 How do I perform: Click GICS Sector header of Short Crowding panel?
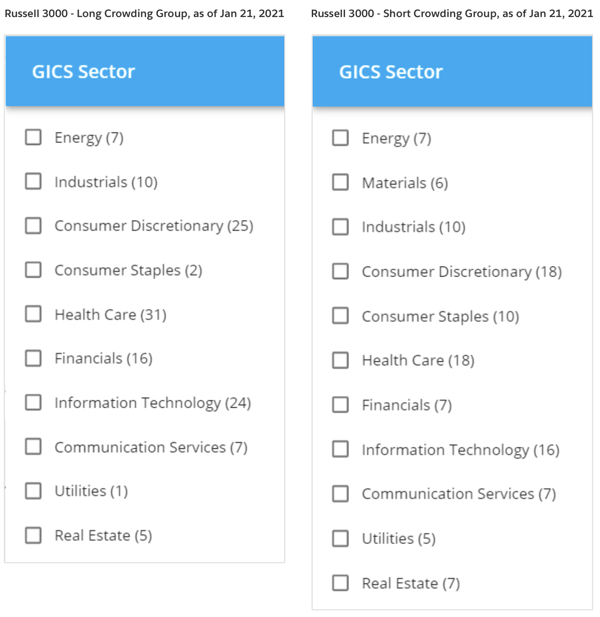coord(452,71)
